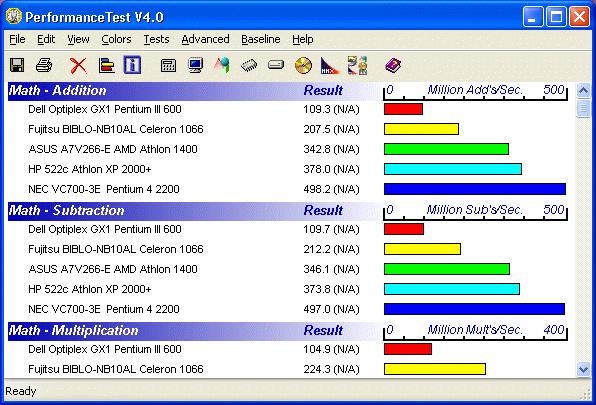
Task: Click the 109.7 (N/A) result value
Action: click(x=331, y=229)
